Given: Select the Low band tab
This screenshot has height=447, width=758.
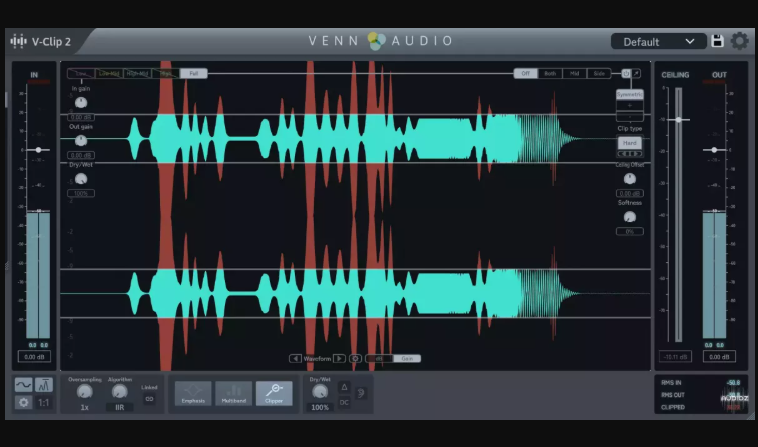Looking at the screenshot, I should click(x=81, y=73).
